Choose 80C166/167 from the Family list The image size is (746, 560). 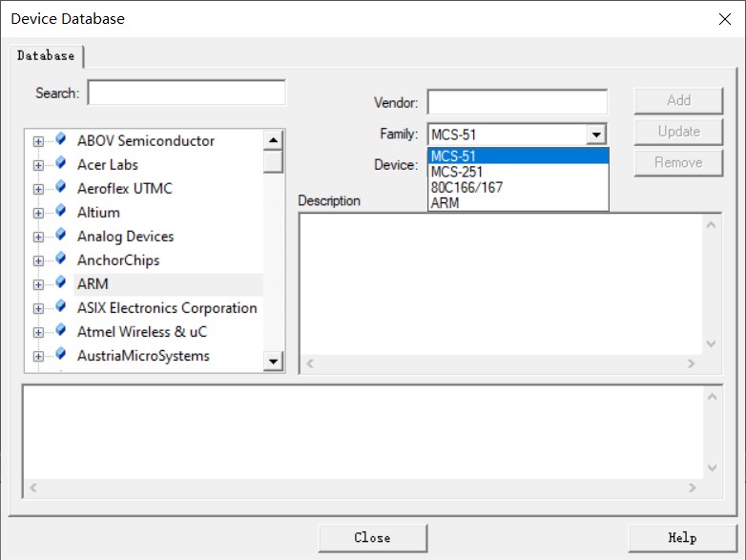[518, 187]
